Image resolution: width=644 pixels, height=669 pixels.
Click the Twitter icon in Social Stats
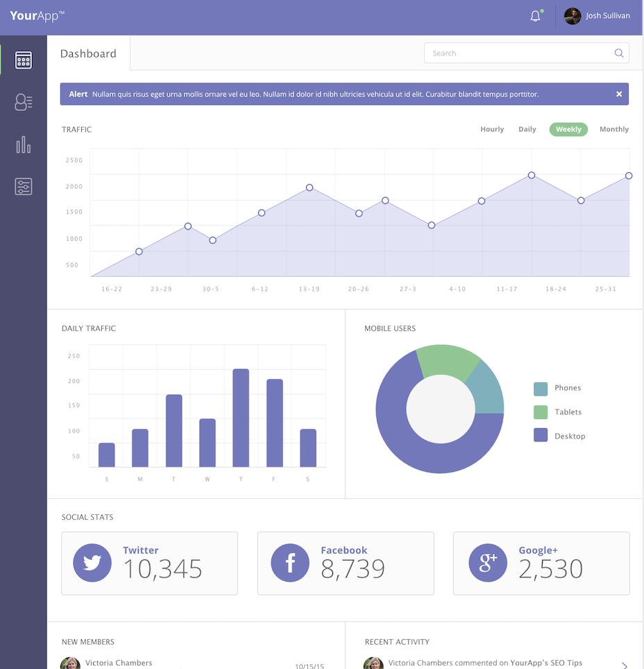click(x=92, y=563)
